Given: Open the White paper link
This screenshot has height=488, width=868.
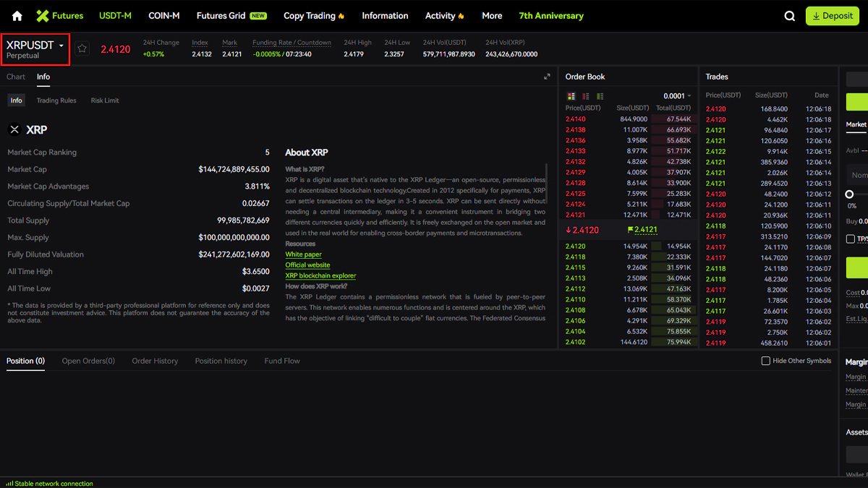Looking at the screenshot, I should (303, 254).
